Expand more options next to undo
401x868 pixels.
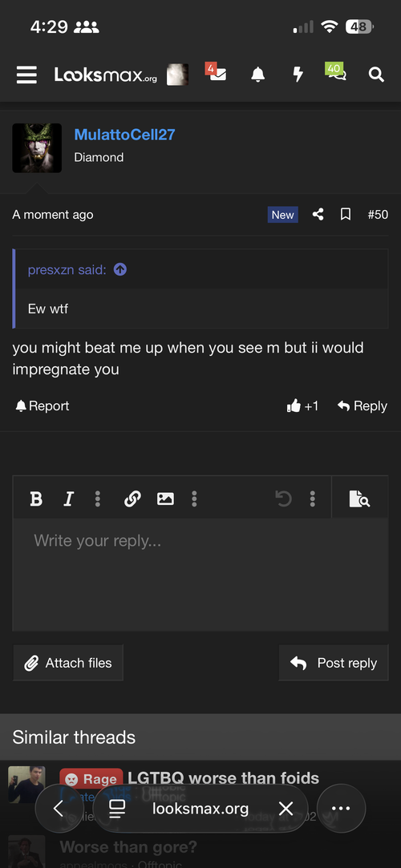[313, 499]
